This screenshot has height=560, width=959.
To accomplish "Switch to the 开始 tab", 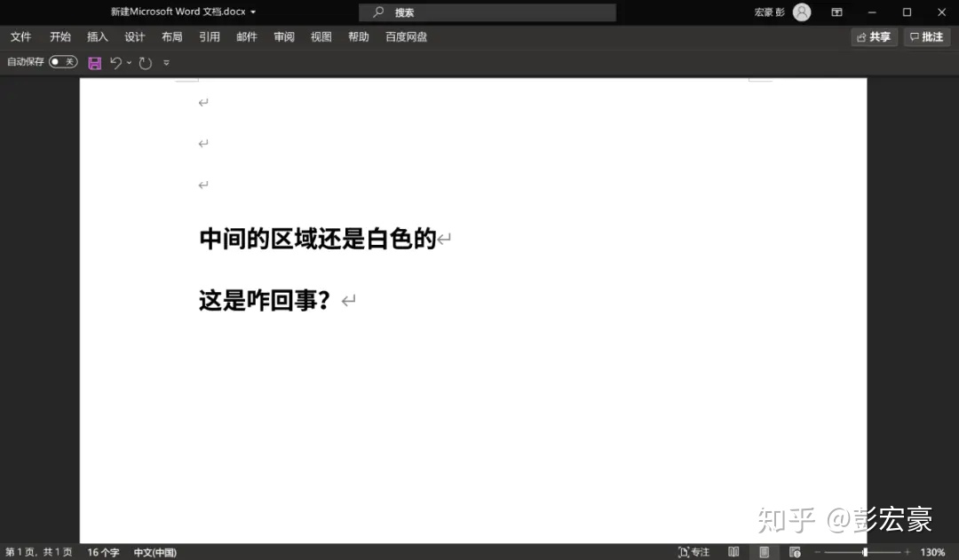I will tap(60, 37).
